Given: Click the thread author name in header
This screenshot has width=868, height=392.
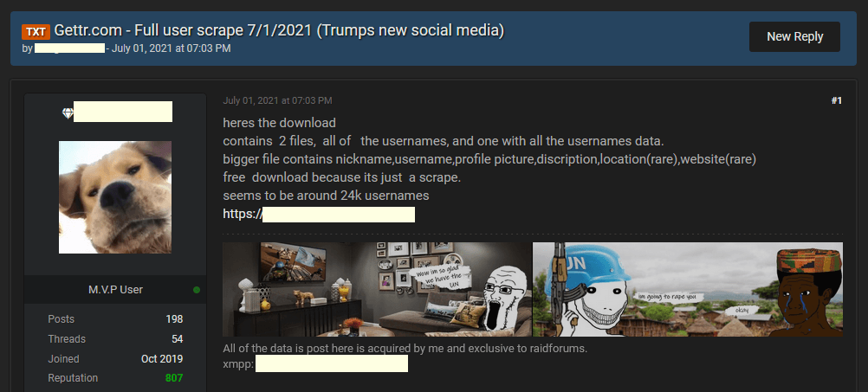Looking at the screenshot, I should pyautogui.click(x=69, y=48).
